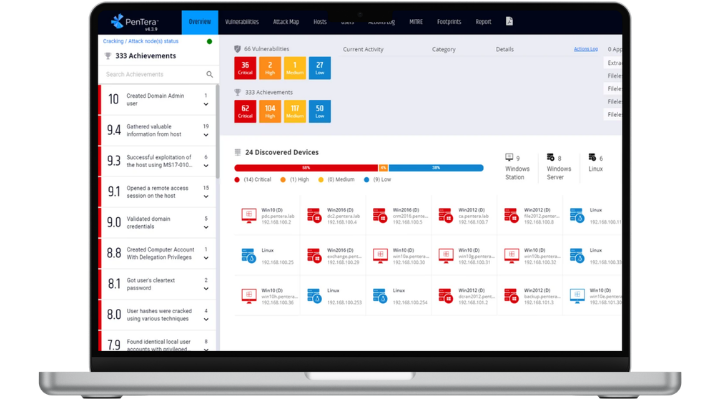Open server icon for host 192.168.100.5
Viewport: 720px width, 400px height.
coord(380,215)
